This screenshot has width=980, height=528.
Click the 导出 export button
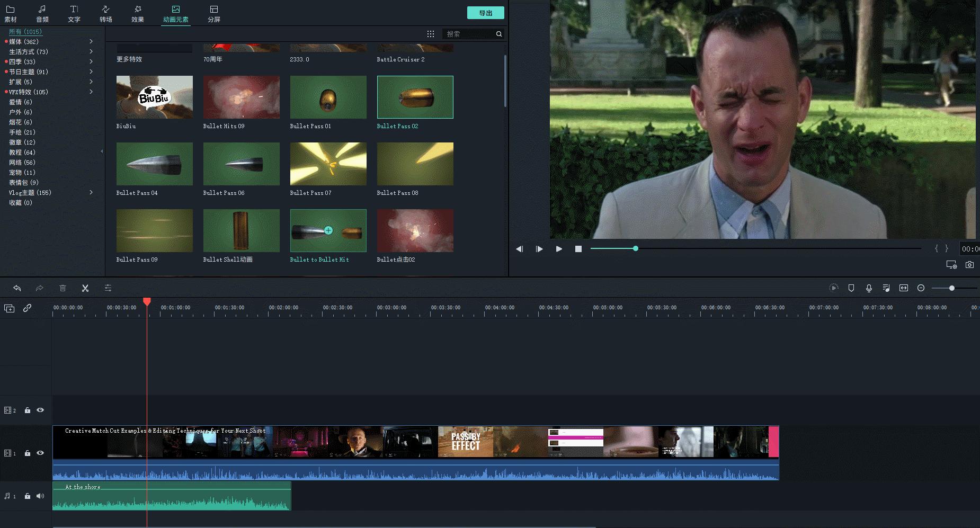[486, 13]
